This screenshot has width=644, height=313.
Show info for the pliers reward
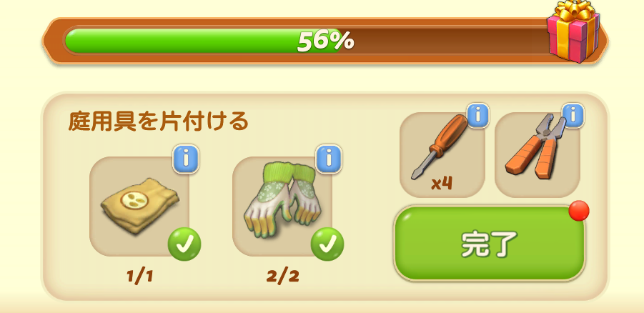click(573, 116)
